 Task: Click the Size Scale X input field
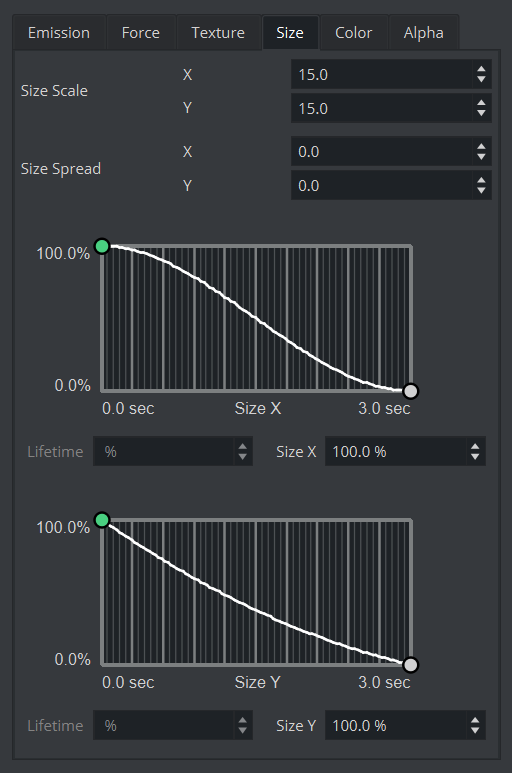click(382, 74)
